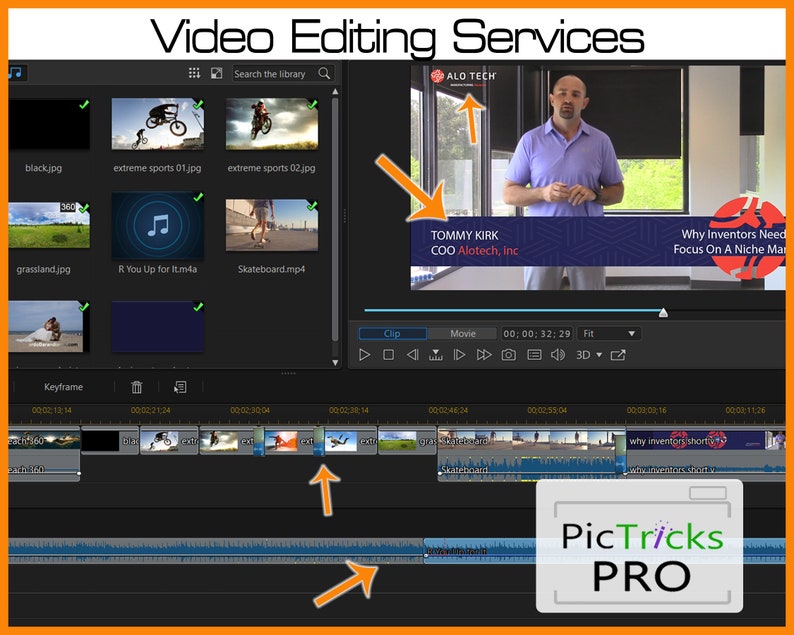This screenshot has height=635, width=794.
Task: Click Skateboard.mp4 file name label
Action: 271,269
